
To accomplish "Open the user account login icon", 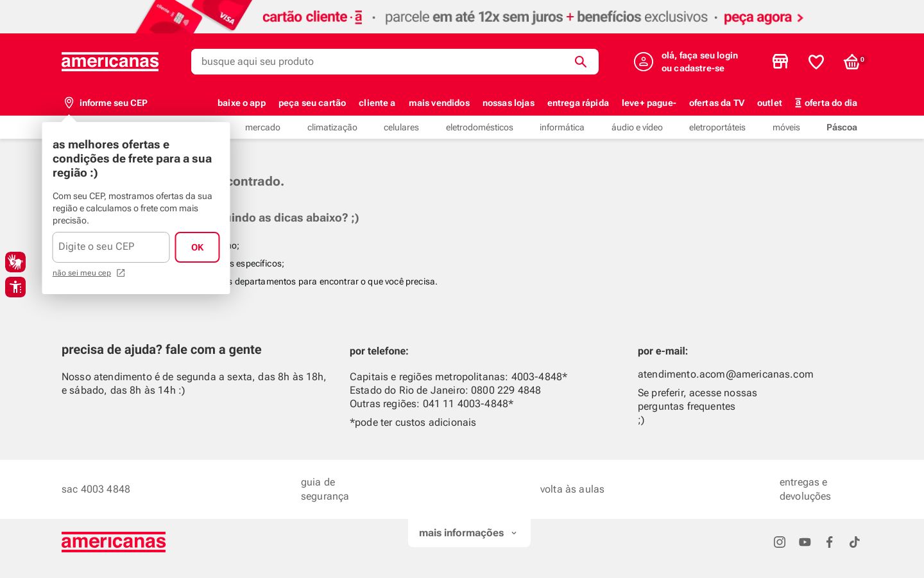I will click(x=644, y=62).
